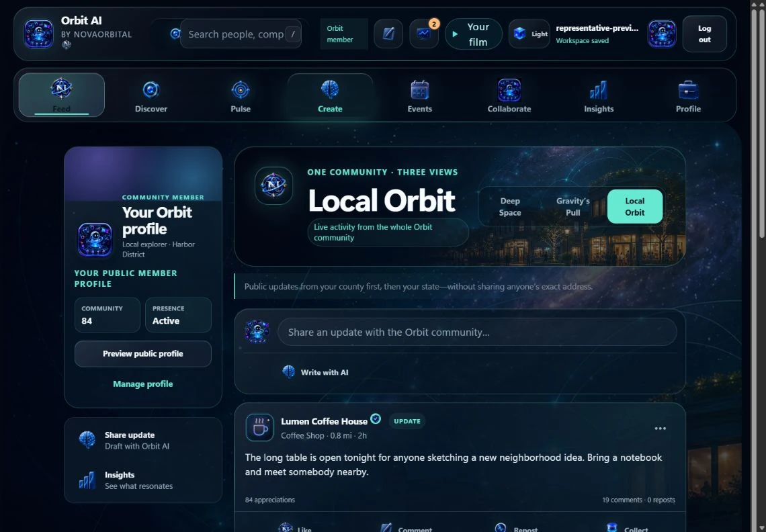
Task: Click the composer avatar icon
Action: point(257,332)
